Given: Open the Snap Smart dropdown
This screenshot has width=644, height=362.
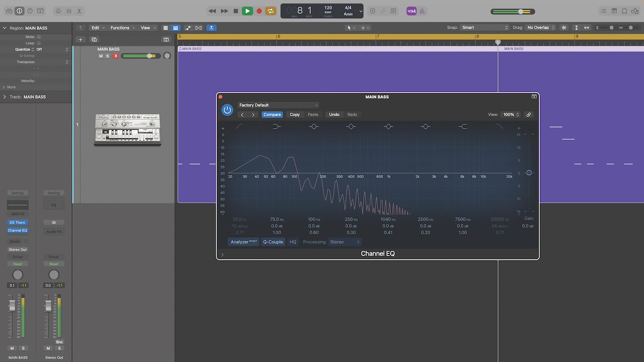Looking at the screenshot, I should tap(485, 28).
